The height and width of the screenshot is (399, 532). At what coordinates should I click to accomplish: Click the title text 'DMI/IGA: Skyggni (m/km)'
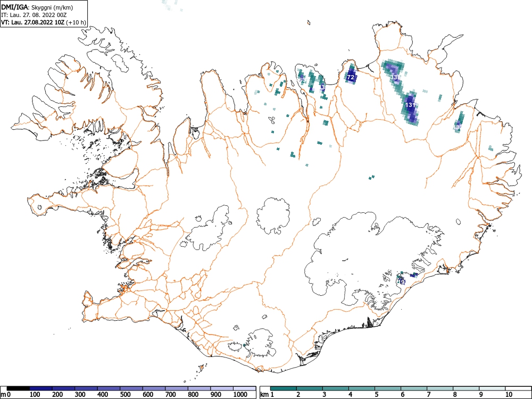(37, 7)
